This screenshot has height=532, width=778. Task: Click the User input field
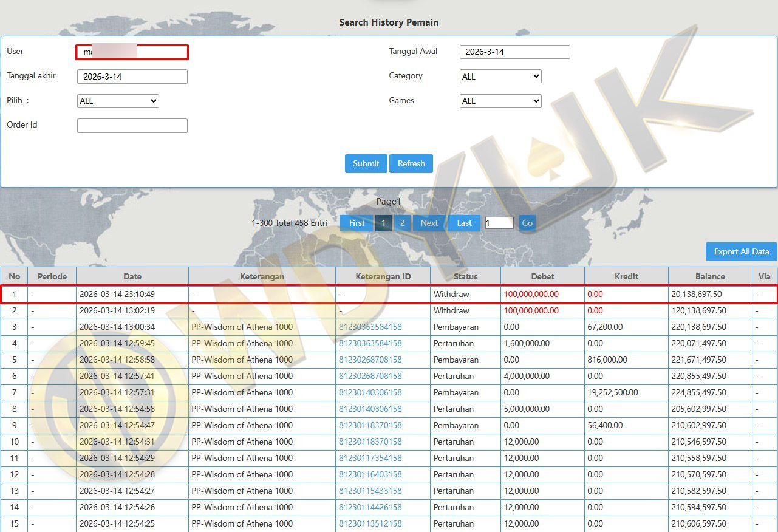132,52
